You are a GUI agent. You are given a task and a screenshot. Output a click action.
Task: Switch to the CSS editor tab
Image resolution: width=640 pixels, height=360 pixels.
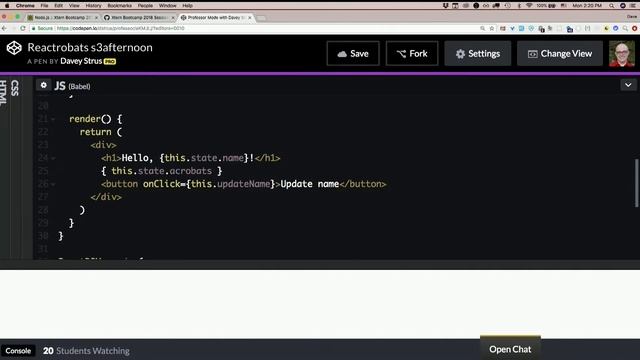15,88
